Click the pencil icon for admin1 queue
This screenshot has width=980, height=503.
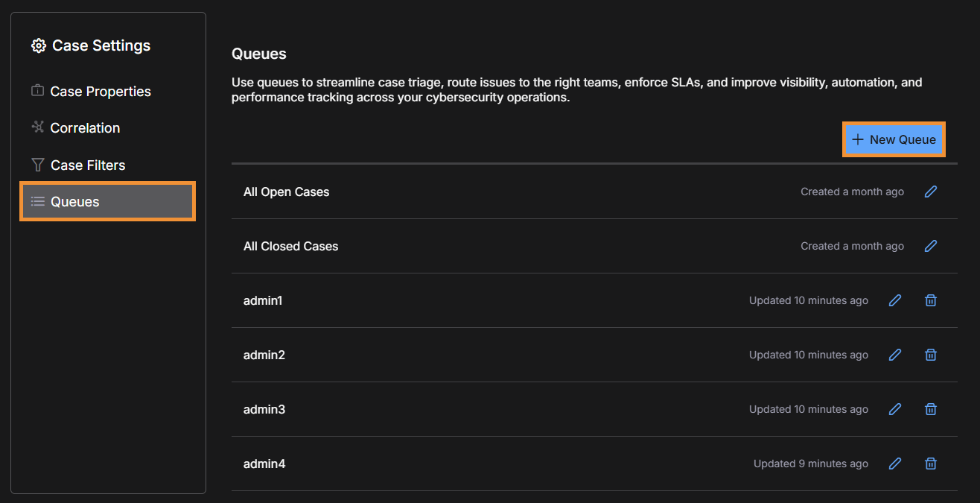pos(895,300)
